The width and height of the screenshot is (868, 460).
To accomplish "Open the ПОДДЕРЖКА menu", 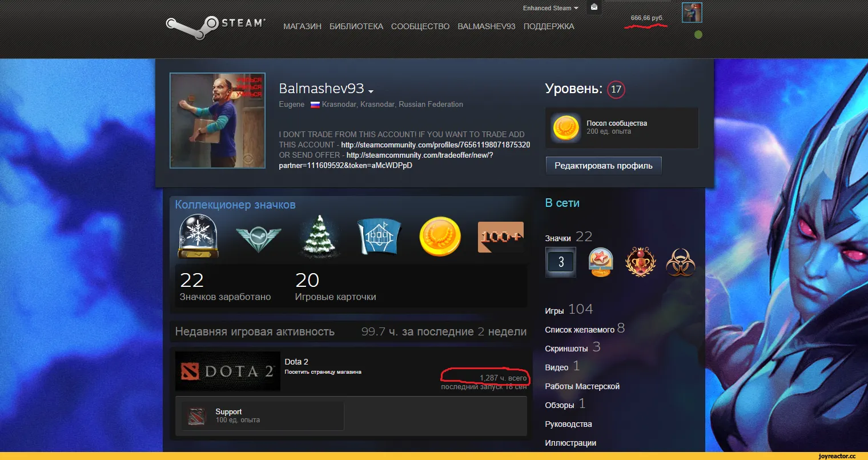I will coord(549,26).
